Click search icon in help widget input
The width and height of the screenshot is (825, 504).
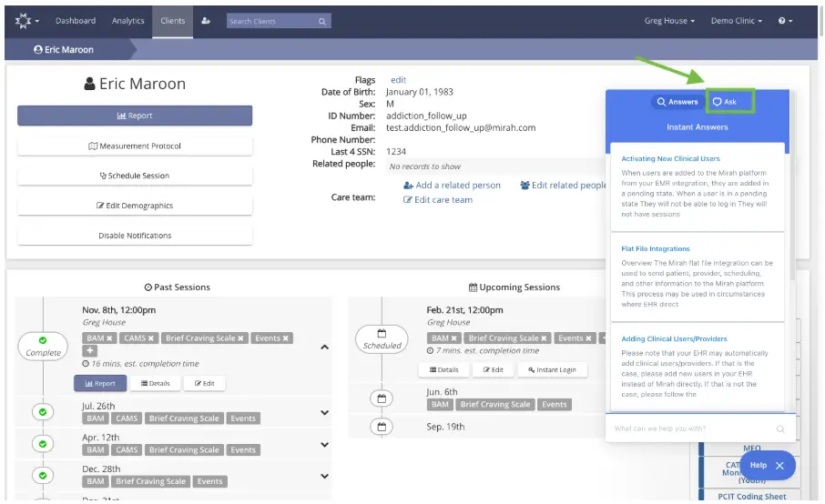pyautogui.click(x=780, y=428)
